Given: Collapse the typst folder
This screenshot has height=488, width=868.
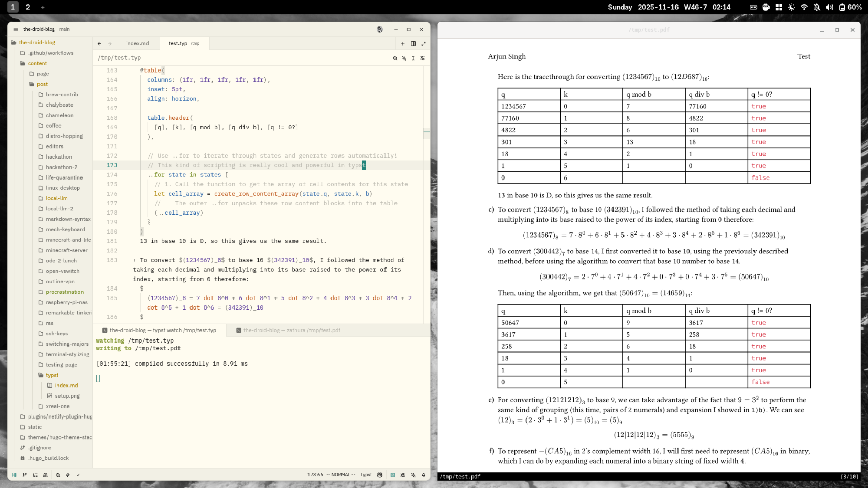Looking at the screenshot, I should (x=52, y=375).
